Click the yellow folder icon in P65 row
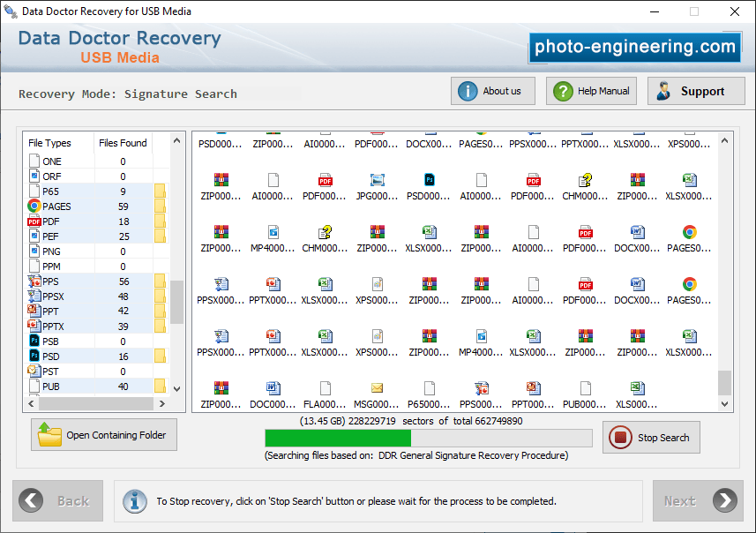 pyautogui.click(x=160, y=191)
